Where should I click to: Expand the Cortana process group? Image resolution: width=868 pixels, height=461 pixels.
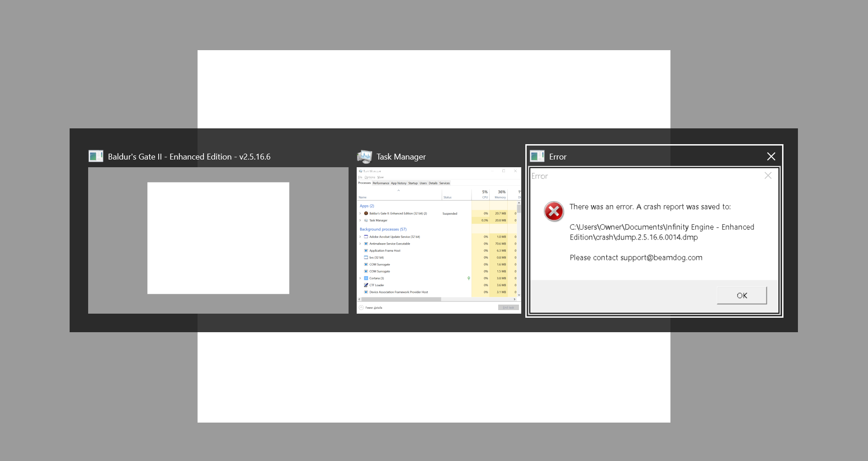[360, 278]
